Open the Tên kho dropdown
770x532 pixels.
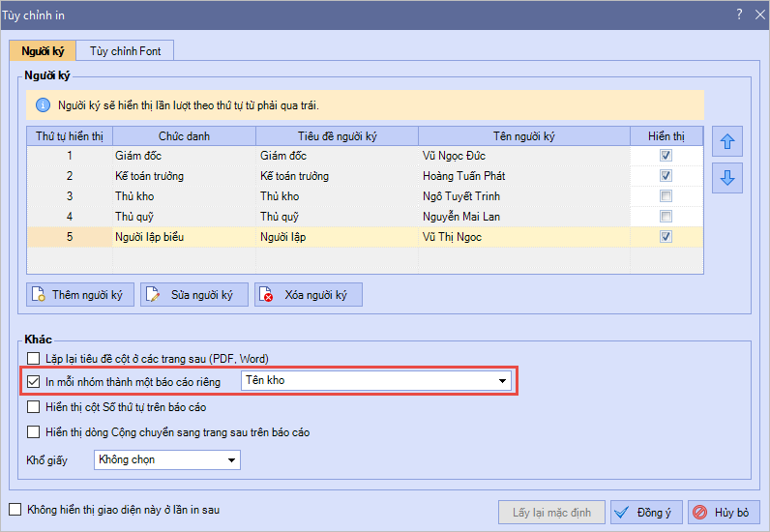pyautogui.click(x=502, y=381)
